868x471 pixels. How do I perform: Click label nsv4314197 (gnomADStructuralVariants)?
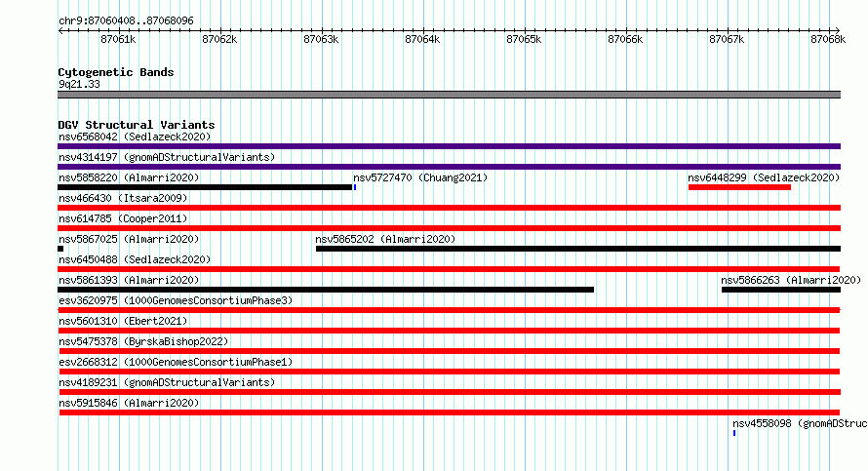point(167,157)
